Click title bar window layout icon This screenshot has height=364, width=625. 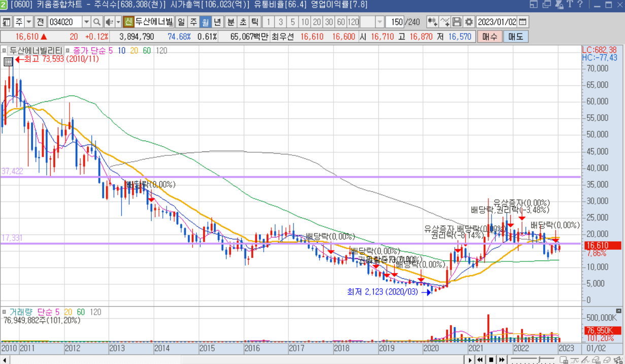(533, 5)
